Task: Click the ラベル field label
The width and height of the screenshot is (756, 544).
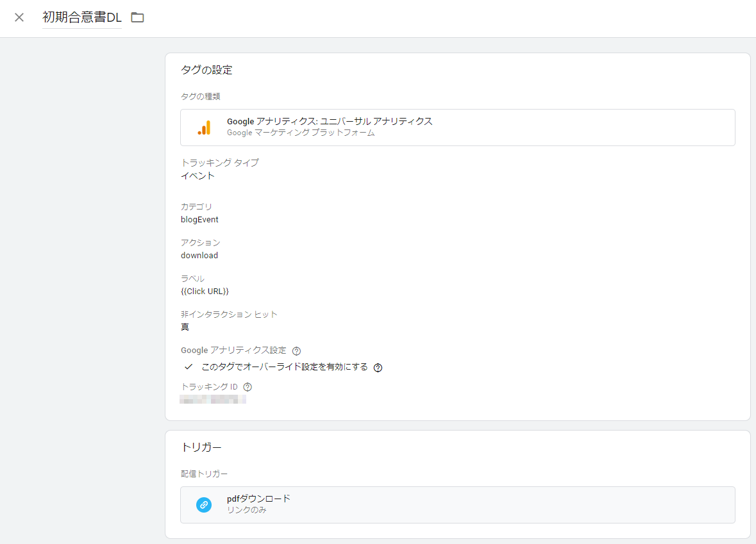Action: 192,279
